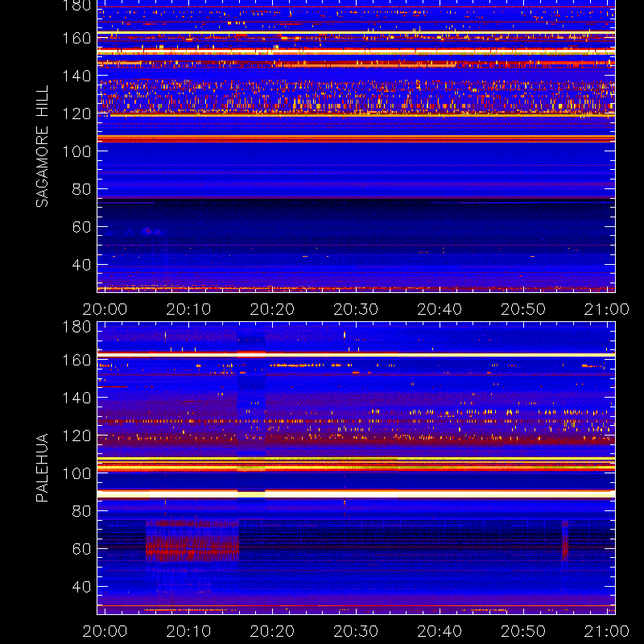Select the 60 tick label on Sagamore Hill plot
The image size is (644, 644).
tap(81, 227)
